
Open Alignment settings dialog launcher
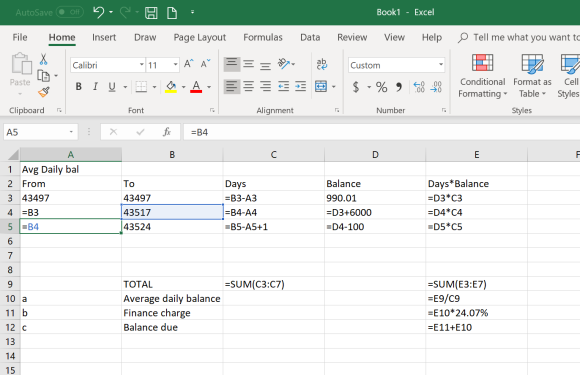[x=337, y=110]
